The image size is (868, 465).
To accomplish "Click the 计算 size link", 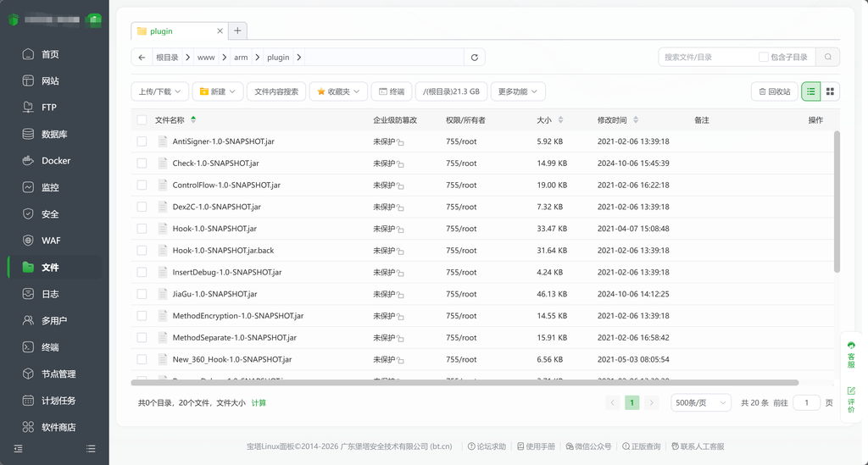I will coord(259,403).
